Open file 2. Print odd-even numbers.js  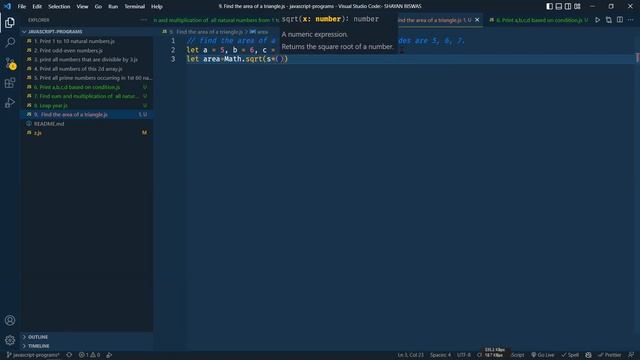point(87,51)
